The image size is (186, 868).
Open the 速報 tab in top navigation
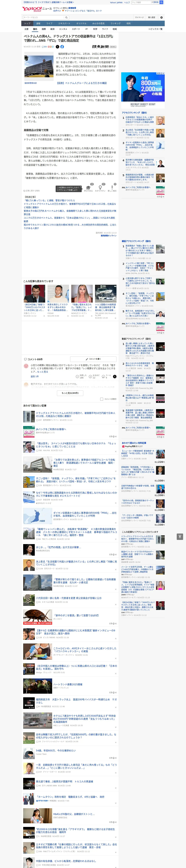click(x=38, y=24)
